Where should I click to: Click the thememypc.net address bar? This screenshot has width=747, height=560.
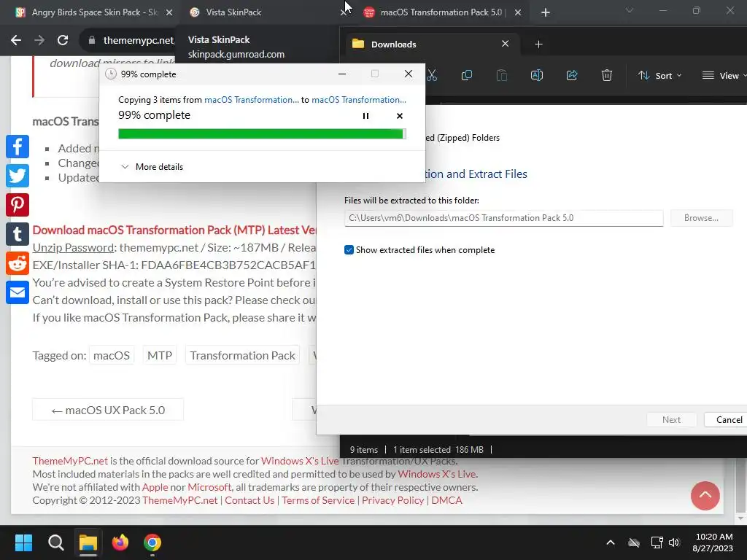pos(138,41)
